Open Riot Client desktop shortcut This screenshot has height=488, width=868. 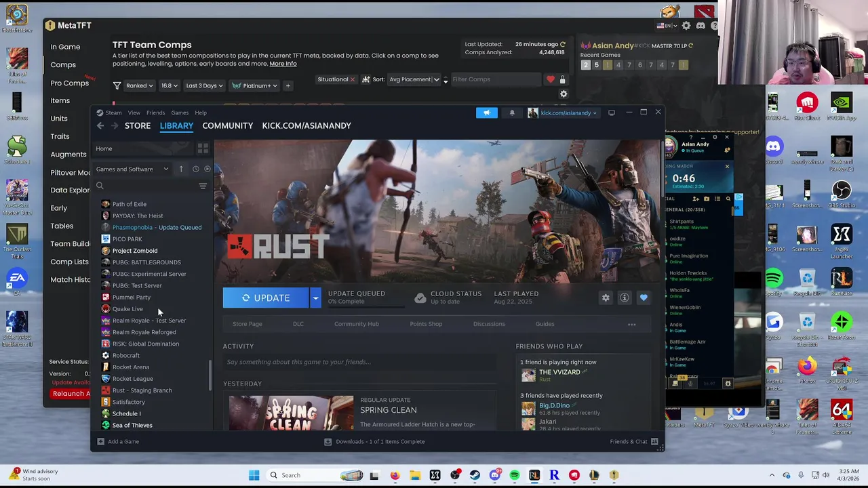[x=806, y=108]
